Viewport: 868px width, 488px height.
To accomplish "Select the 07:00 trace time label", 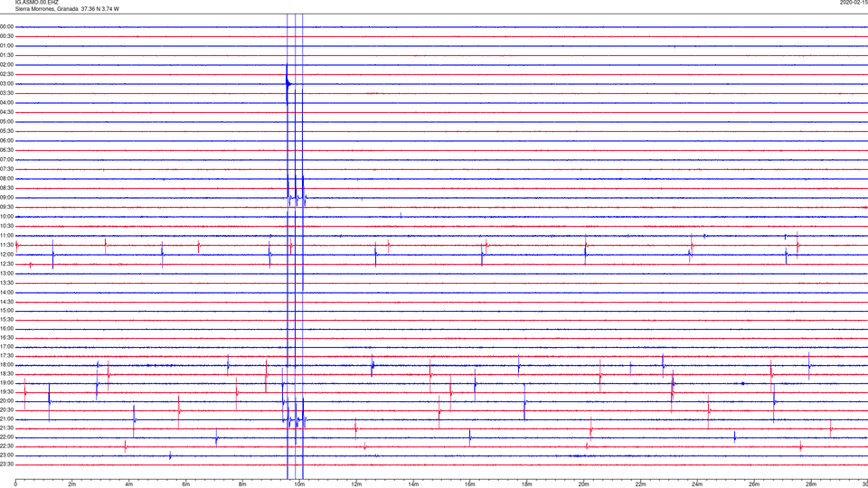I will [6, 159].
